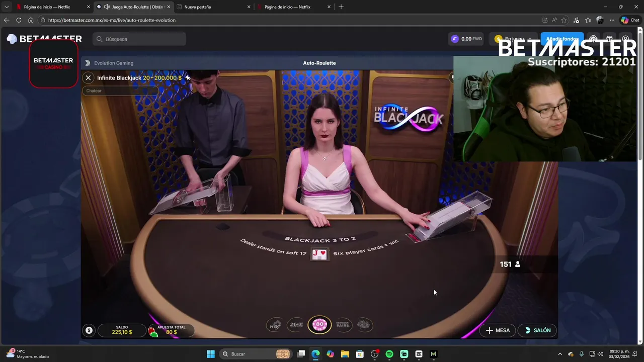Viewport: 644px width, 362px height.
Task: Open Task View on the taskbar
Action: (301, 354)
